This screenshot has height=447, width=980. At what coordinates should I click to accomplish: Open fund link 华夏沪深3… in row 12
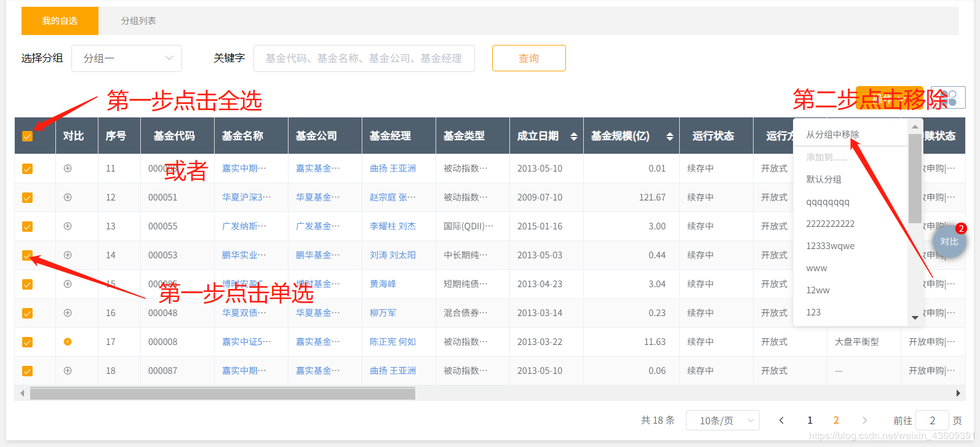[x=247, y=197]
